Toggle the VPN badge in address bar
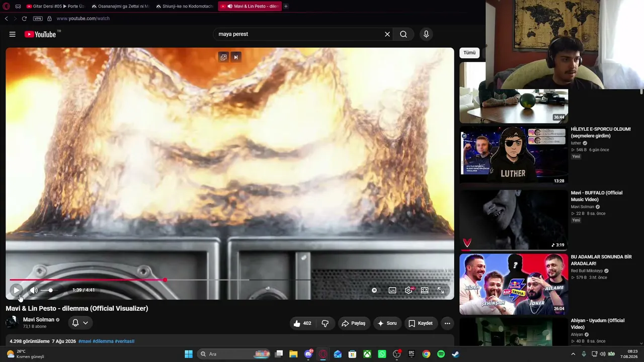This screenshot has height=362, width=644. coord(38,19)
